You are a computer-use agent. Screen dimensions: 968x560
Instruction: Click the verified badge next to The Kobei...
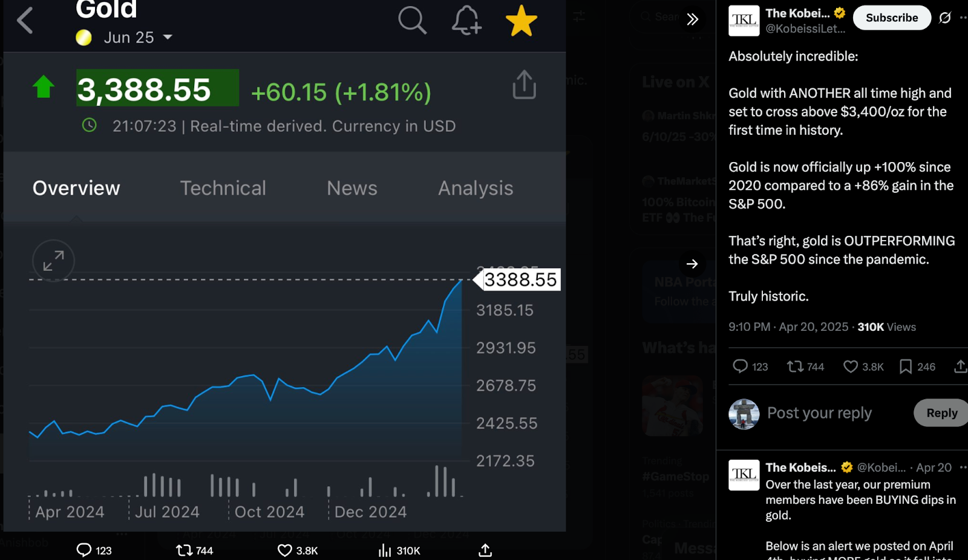(840, 13)
